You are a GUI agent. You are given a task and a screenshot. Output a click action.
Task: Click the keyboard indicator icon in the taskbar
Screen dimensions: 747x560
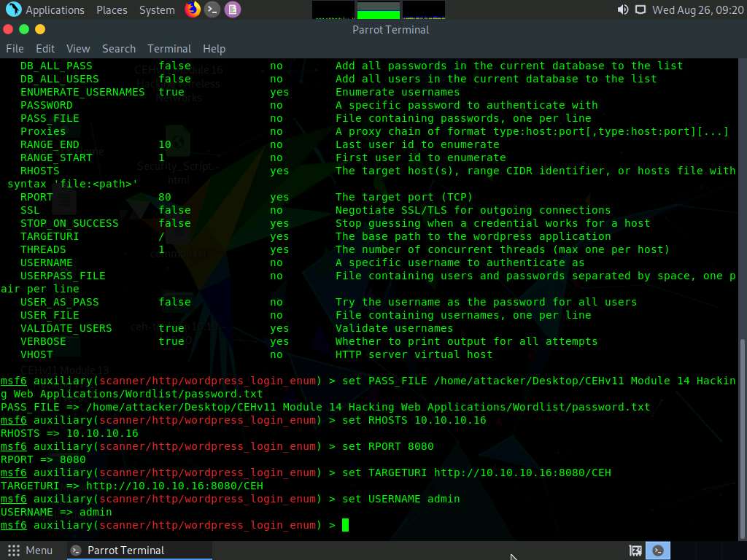(635, 551)
